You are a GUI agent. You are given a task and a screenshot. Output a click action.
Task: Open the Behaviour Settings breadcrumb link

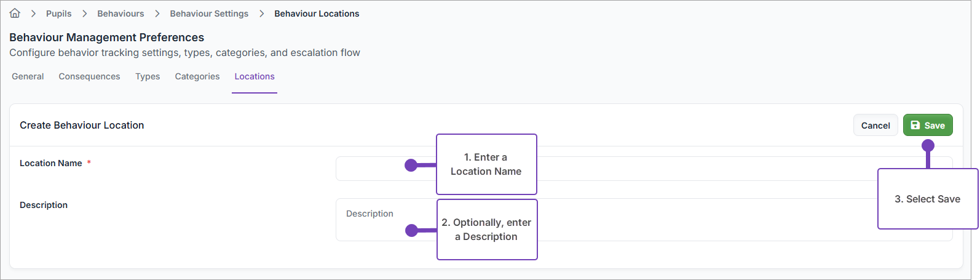pyautogui.click(x=209, y=14)
